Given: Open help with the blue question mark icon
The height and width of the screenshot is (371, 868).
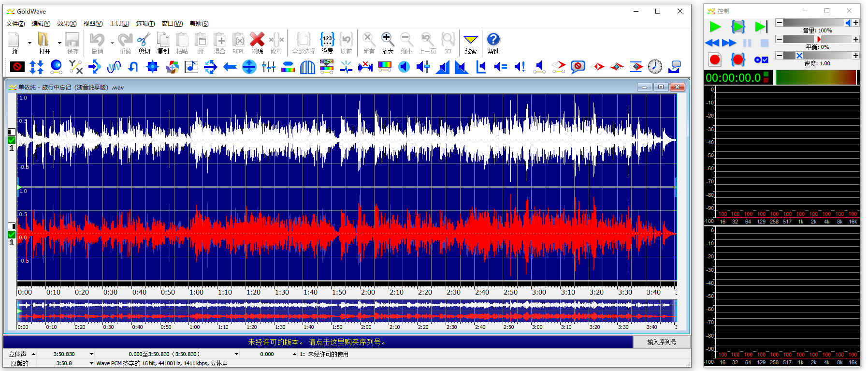Looking at the screenshot, I should 493,43.
